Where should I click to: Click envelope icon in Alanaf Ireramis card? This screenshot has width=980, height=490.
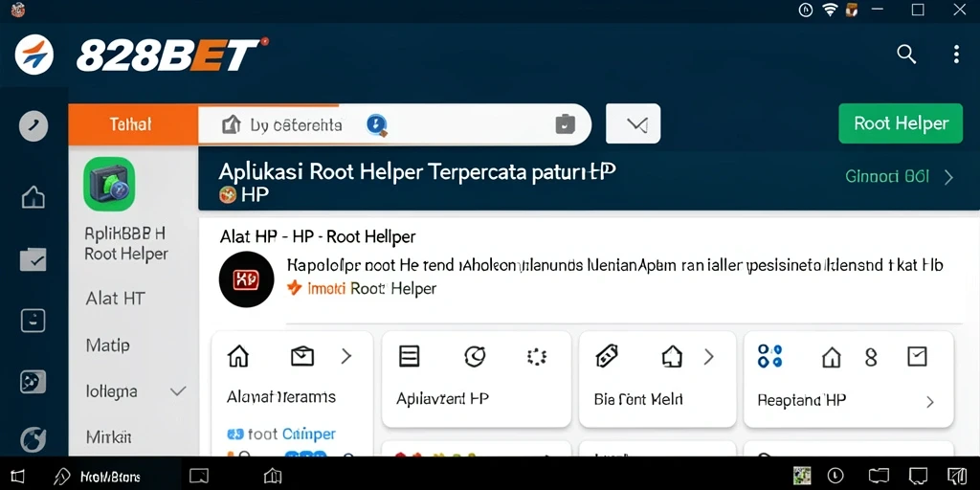(x=301, y=357)
